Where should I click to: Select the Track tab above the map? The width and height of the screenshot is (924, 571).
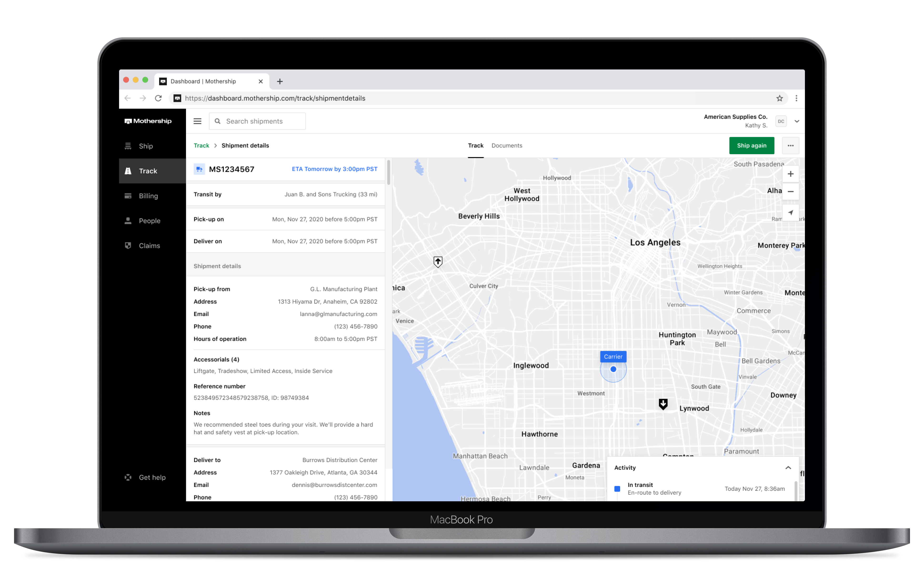point(475,146)
